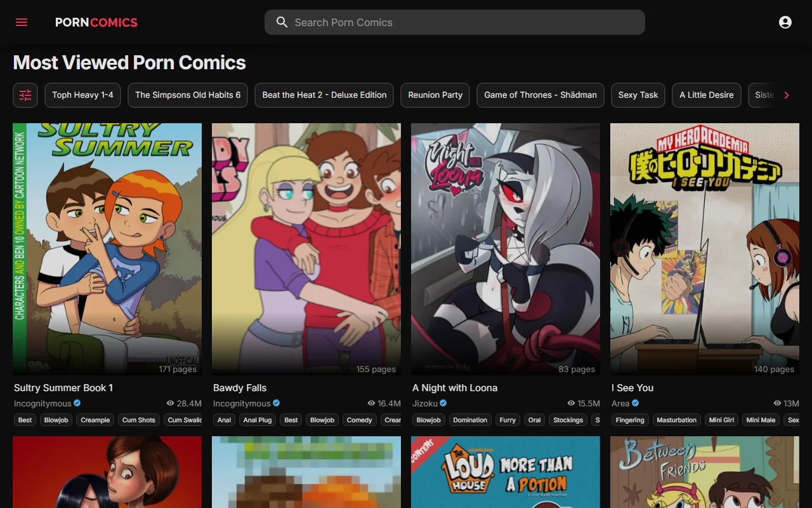Open the "Game of Thrones - Shädman" chip

coord(540,95)
